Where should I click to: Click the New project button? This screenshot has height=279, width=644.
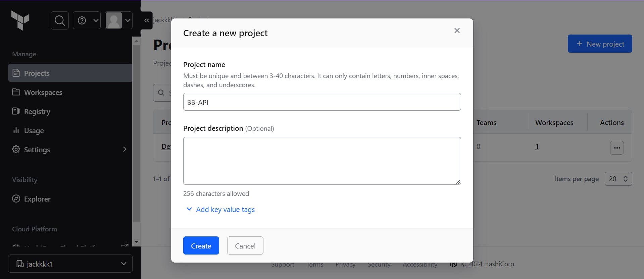coord(600,44)
